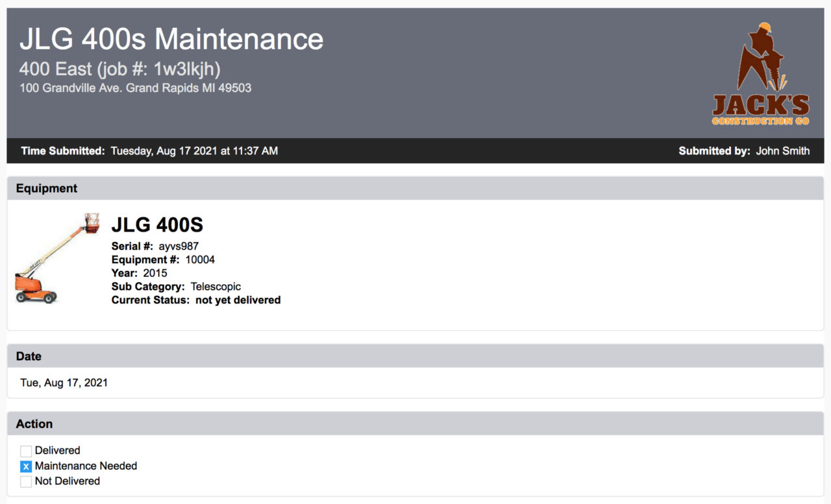Uncheck the Maintenance Needed checkbox
This screenshot has width=831, height=504.
[x=26, y=466]
